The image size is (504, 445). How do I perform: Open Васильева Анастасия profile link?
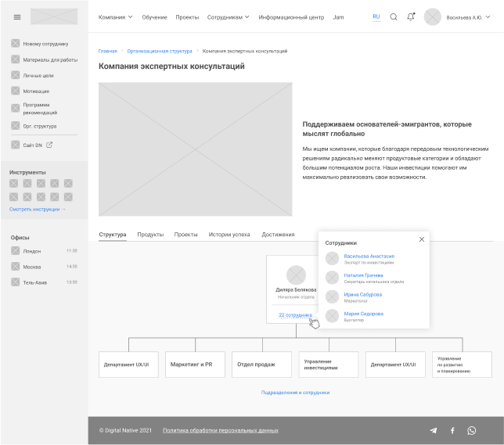click(369, 256)
